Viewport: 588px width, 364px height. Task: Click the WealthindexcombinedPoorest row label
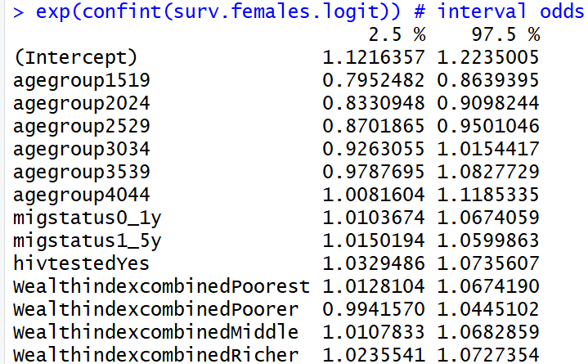[x=162, y=287]
